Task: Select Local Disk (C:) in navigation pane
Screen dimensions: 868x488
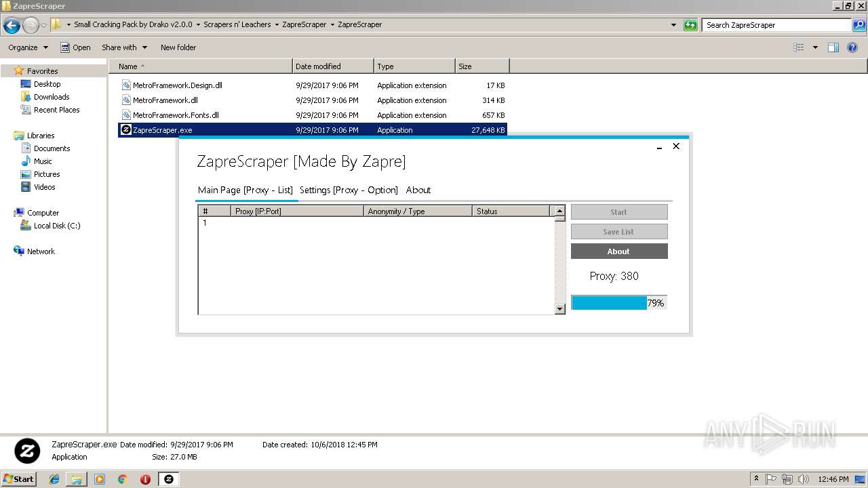Action: [57, 226]
